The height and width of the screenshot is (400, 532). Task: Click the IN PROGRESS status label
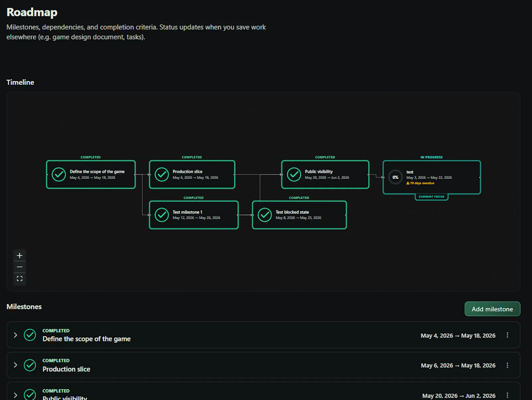(432, 157)
